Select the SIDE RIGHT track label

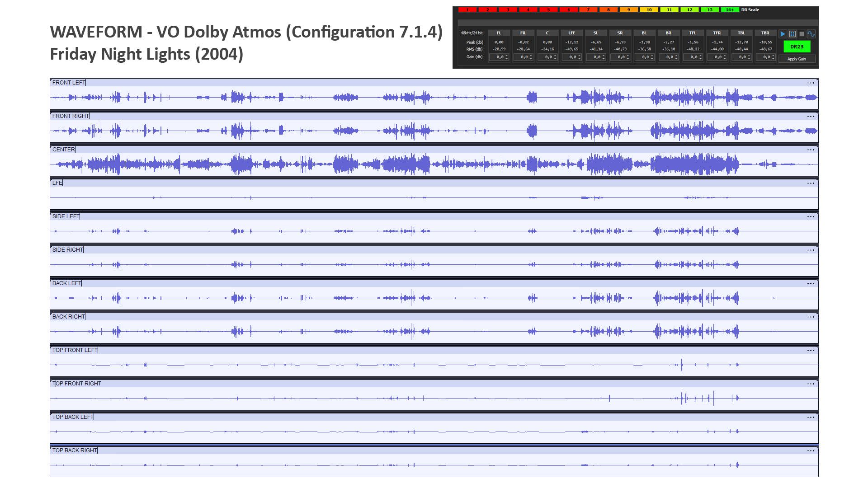(x=68, y=250)
